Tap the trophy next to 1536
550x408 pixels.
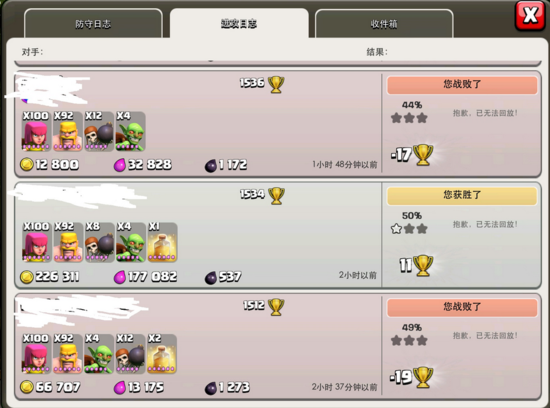click(x=276, y=85)
